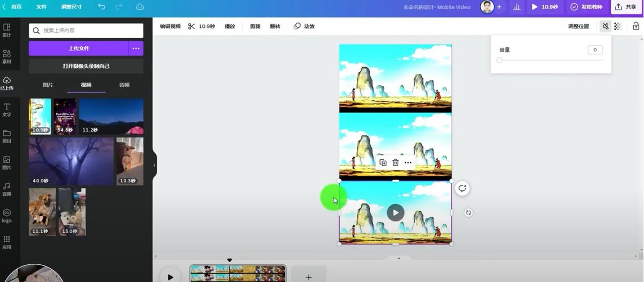
Task: Open the insights chart icon
Action: click(x=517, y=7)
